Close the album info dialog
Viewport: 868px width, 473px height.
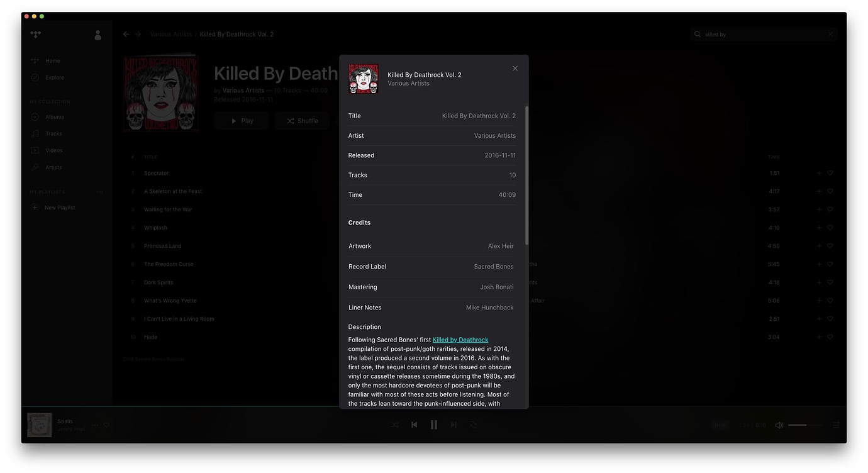(x=515, y=69)
